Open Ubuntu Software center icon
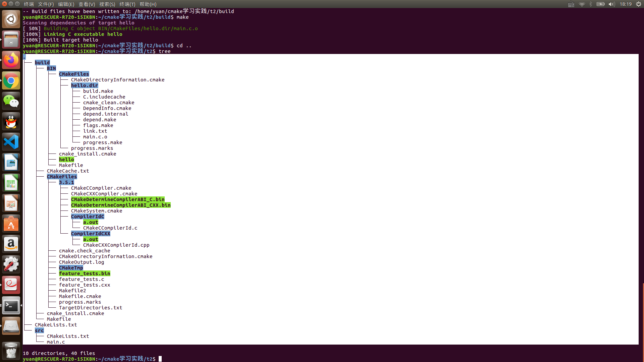 [x=11, y=224]
